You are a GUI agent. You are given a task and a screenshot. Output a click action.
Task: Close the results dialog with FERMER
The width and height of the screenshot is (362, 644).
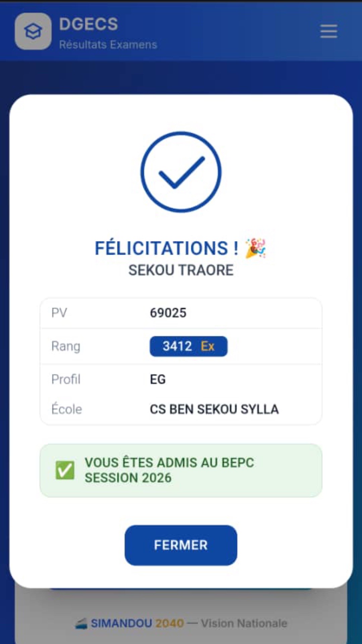(181, 545)
